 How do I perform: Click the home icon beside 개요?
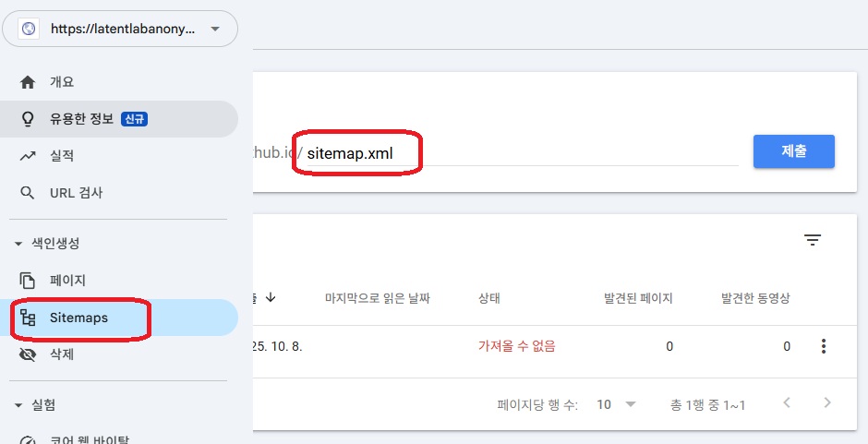[28, 82]
